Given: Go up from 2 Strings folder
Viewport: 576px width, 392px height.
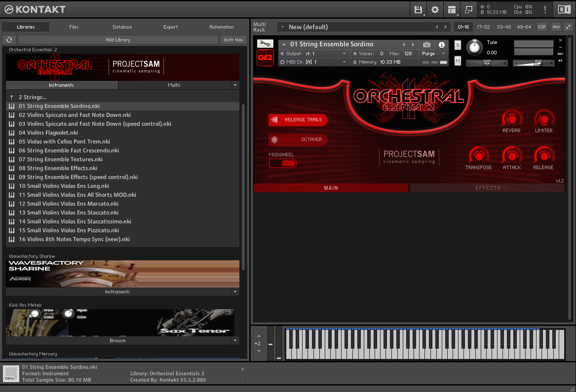Looking at the screenshot, I should tap(12, 97).
